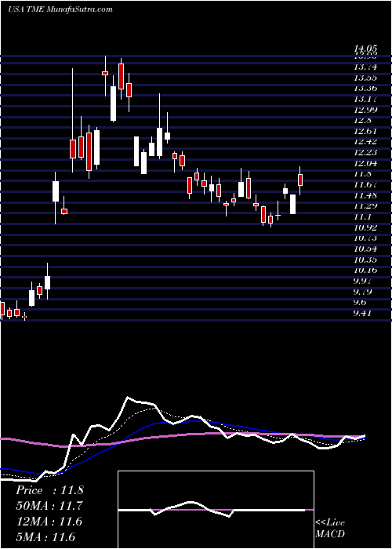Click the 13.36 price axis label
This screenshot has height=549, width=392.
(365, 88)
